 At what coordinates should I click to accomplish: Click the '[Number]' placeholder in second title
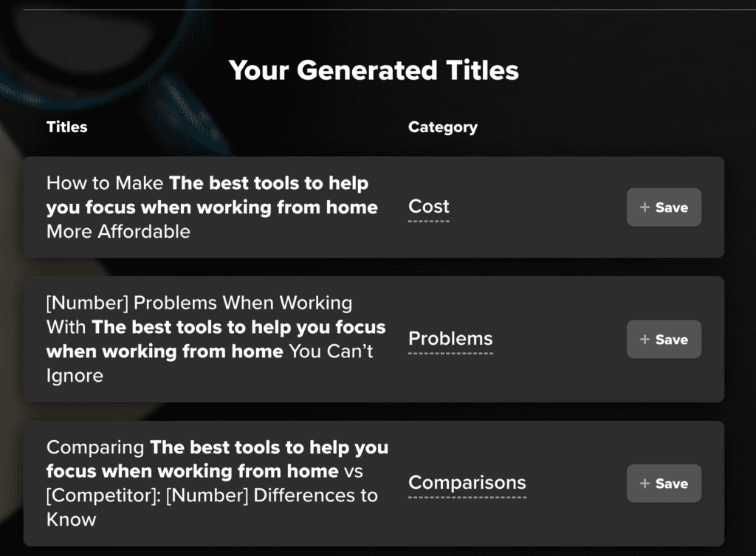point(88,303)
